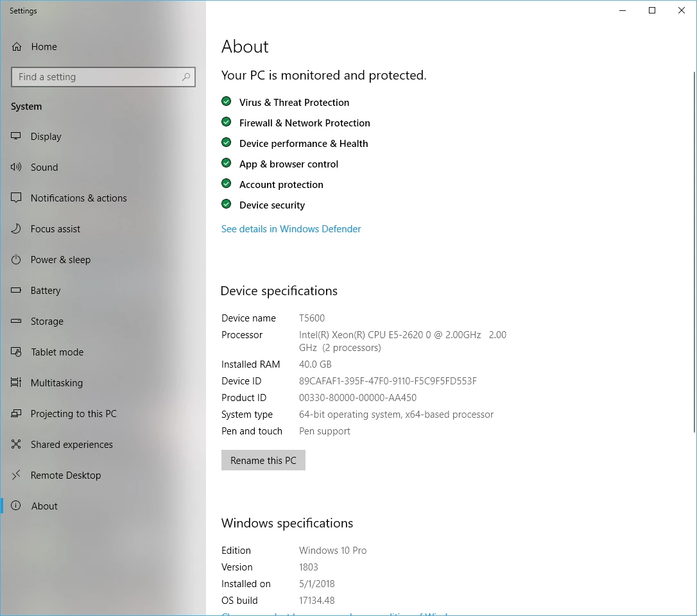Minimize the Settings window
The height and width of the screenshot is (616, 697).
click(x=623, y=10)
